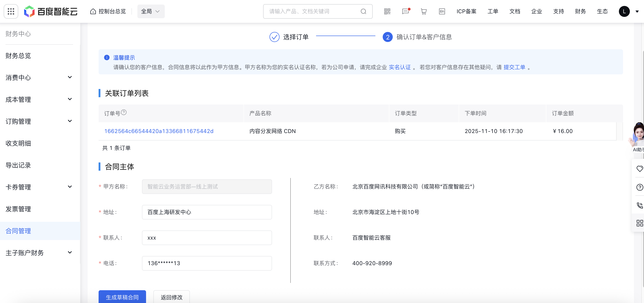Switch language using the En icon

click(442, 11)
